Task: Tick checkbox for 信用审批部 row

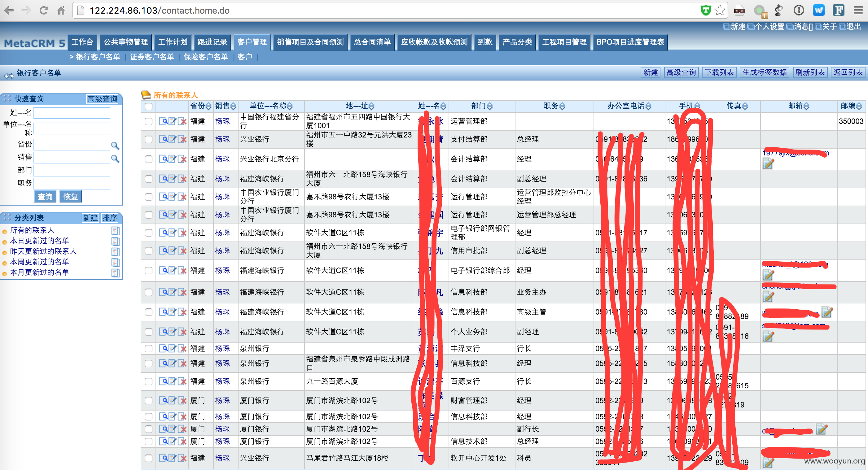Action: click(148, 250)
